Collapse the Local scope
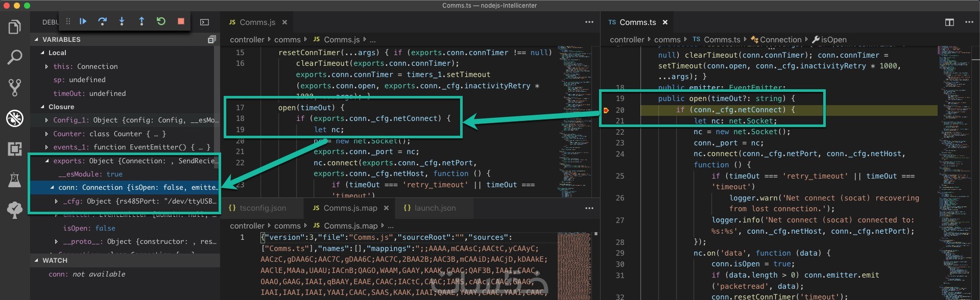980x300 pixels. [x=42, y=53]
